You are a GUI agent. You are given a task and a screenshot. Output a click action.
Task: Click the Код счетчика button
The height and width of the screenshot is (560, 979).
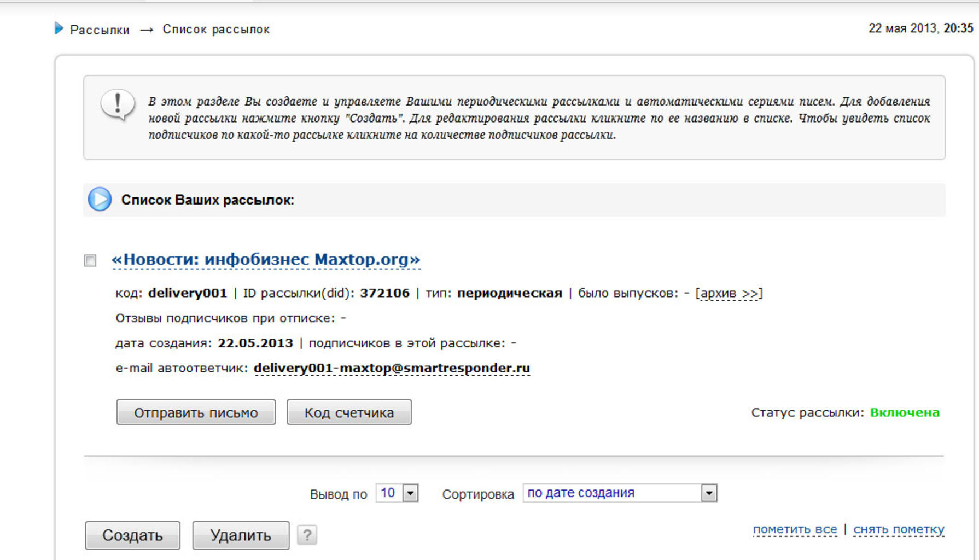coord(349,412)
